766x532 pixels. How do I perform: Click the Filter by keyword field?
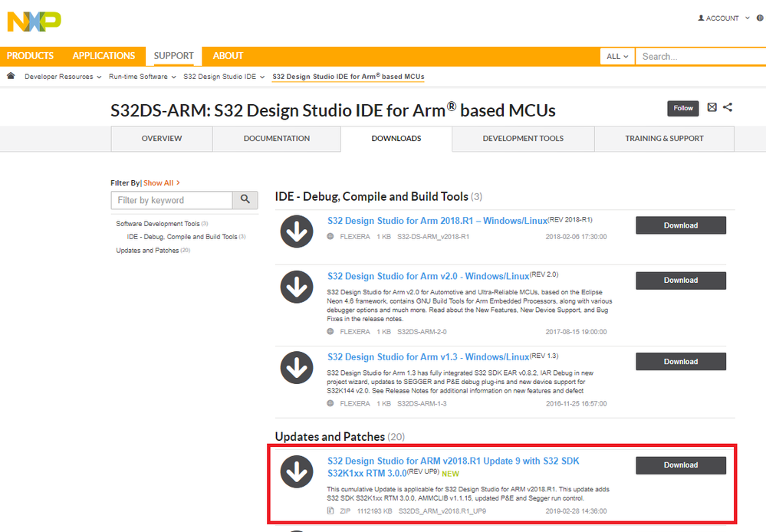click(x=172, y=200)
